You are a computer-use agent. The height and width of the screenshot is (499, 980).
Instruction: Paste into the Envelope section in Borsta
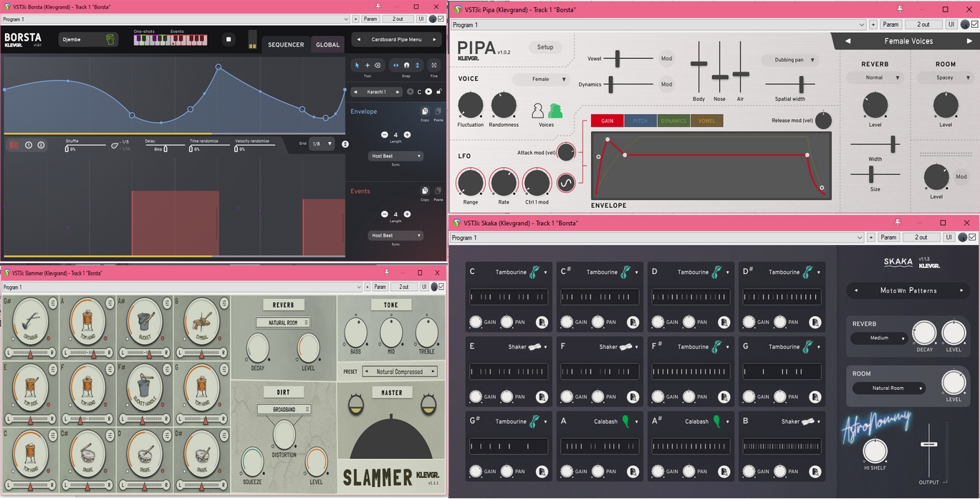[438, 112]
